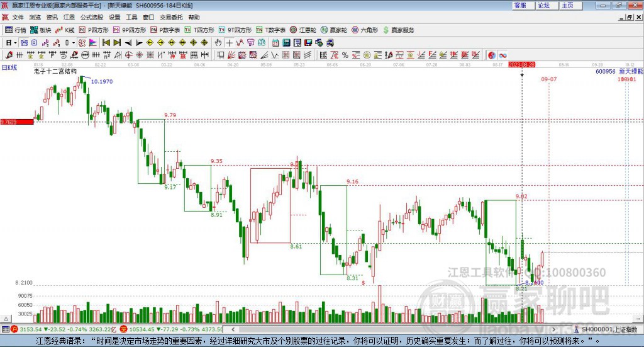Open the 浏览 menu
644x347 pixels.
(x=35, y=17)
